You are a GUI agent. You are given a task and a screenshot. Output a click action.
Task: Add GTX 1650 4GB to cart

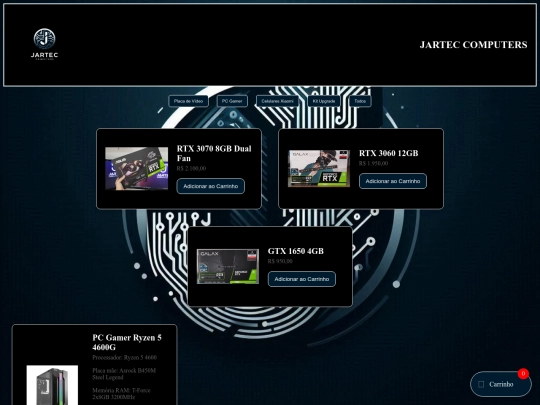(302, 279)
